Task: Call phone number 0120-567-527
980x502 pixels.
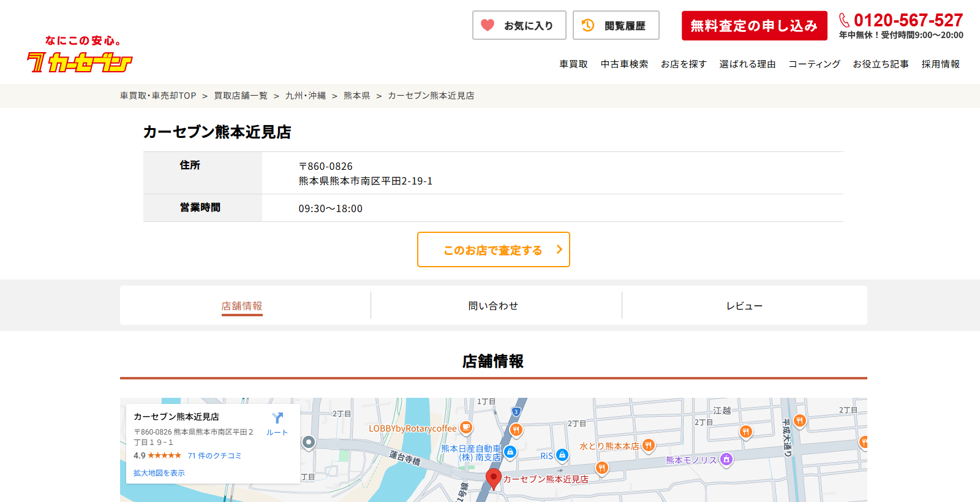Action: pyautogui.click(x=908, y=20)
